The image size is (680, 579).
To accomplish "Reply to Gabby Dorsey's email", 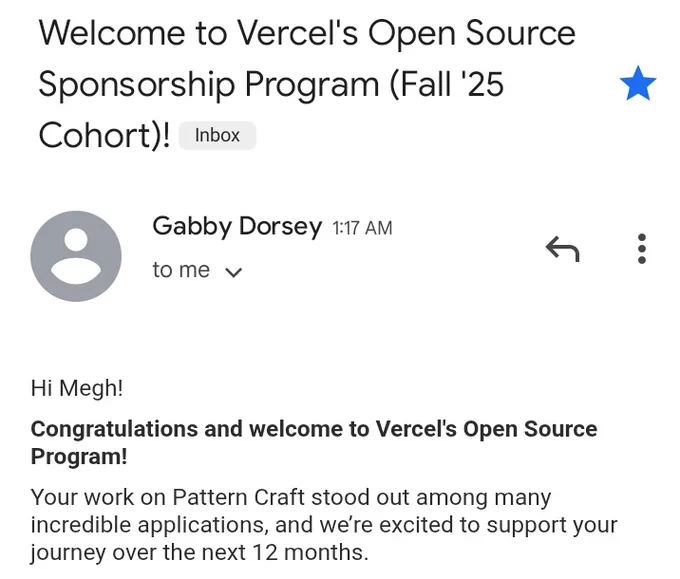I will click(562, 248).
